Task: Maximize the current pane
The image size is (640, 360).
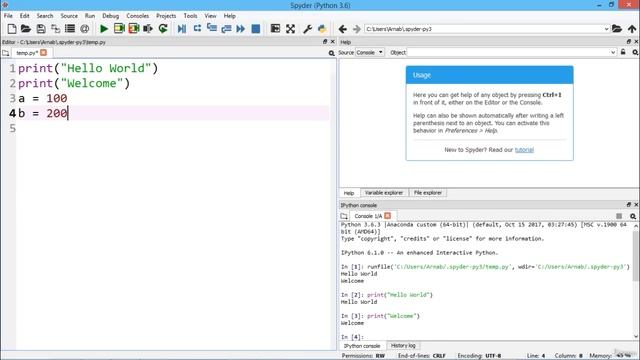Action: coord(276,29)
